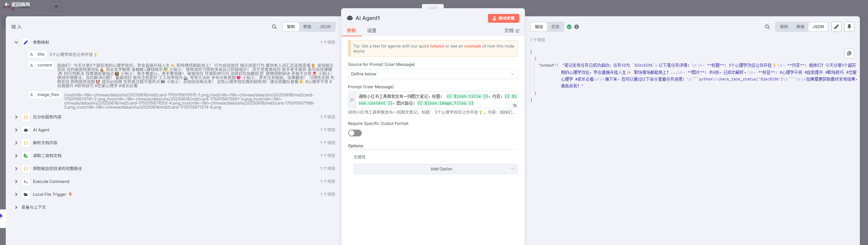Click the title field type icon
Screen dimensions: 868x245
coord(32,55)
